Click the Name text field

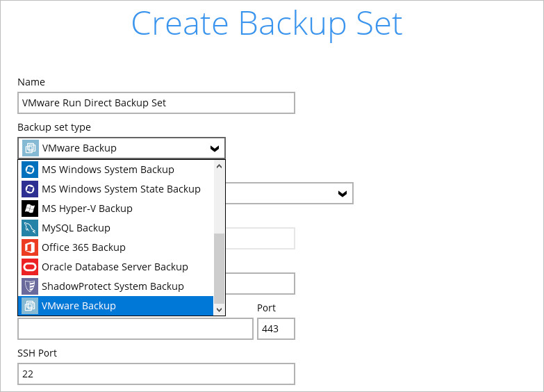coord(156,103)
